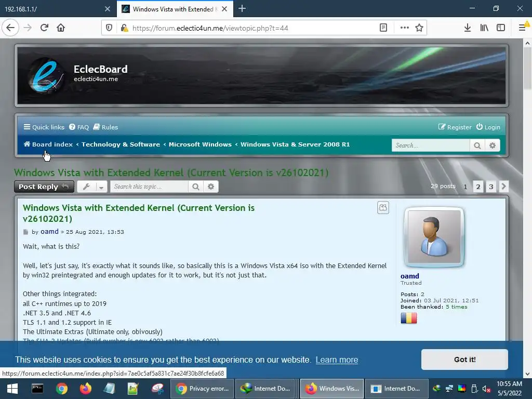The width and height of the screenshot is (532, 399).
Task: Switch to Privacy error Chrome window in taskbar
Action: click(x=202, y=389)
